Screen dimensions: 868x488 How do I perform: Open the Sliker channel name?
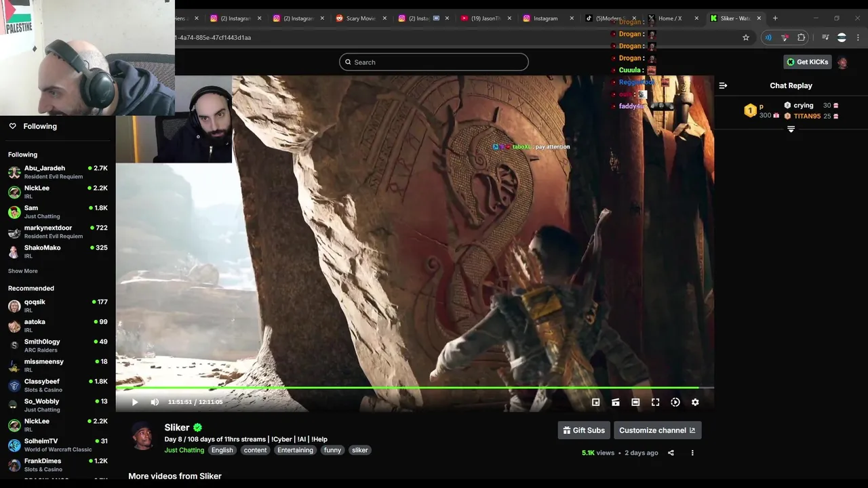tap(176, 428)
